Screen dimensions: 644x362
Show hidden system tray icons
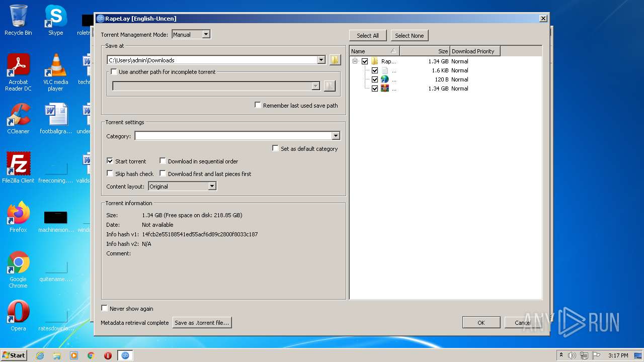[561, 355]
